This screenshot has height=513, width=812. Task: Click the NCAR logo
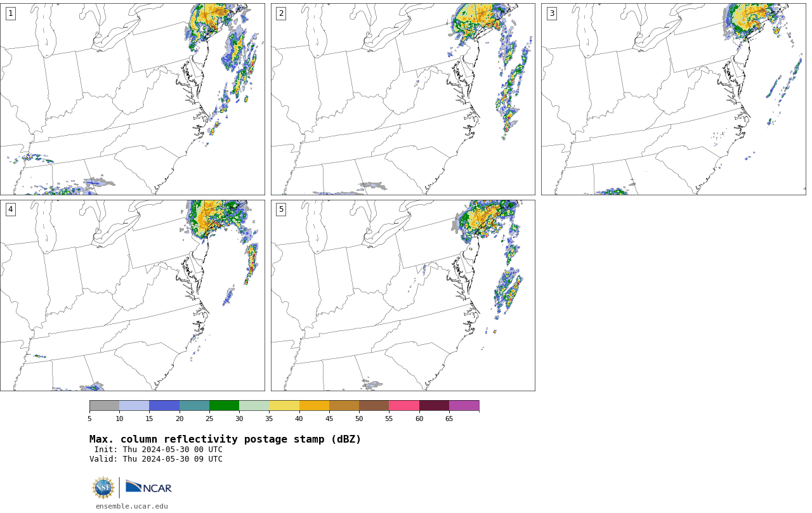coord(148,487)
